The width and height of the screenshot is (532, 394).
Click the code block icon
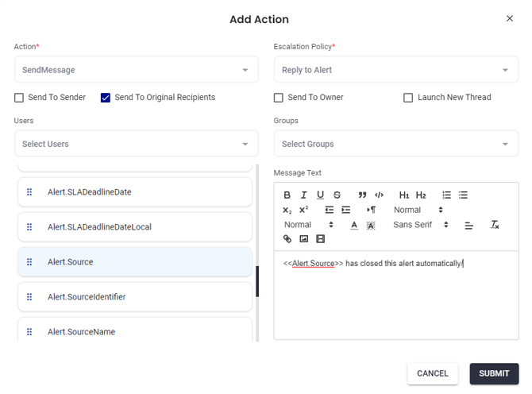pyautogui.click(x=380, y=195)
